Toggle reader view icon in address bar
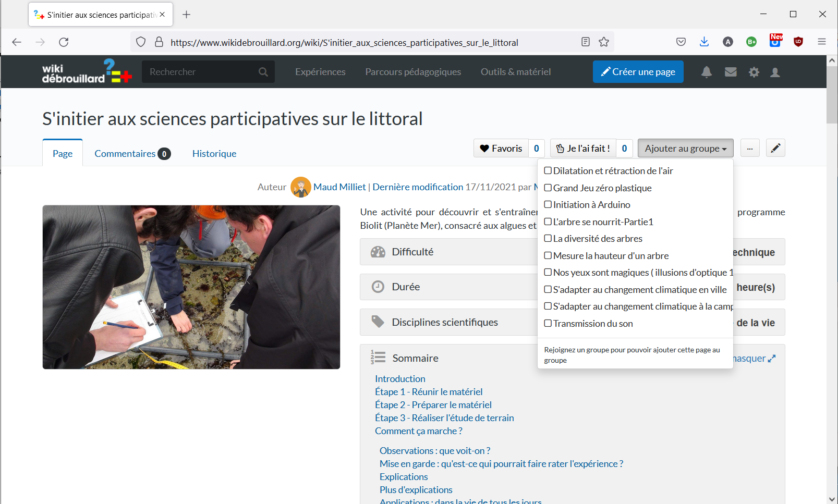The height and width of the screenshot is (504, 838). point(586,42)
